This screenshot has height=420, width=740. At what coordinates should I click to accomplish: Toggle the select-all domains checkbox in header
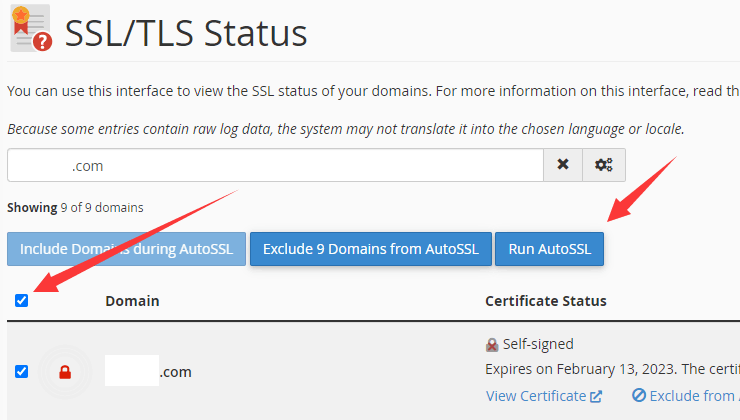point(22,301)
